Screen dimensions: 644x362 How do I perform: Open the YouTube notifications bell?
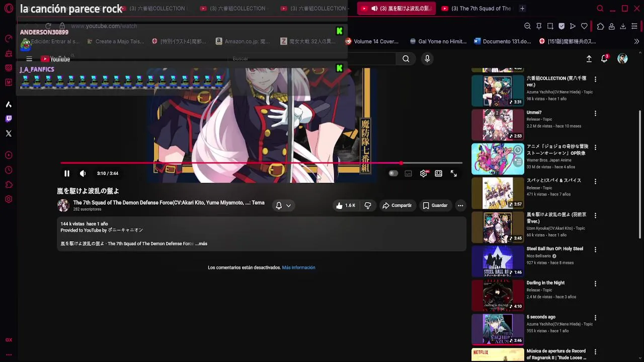604,59
